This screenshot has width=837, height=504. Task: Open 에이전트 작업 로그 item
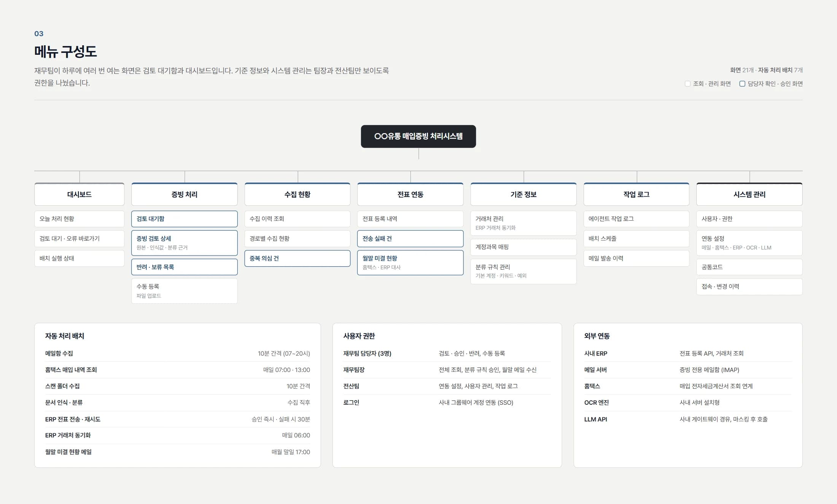point(637,219)
